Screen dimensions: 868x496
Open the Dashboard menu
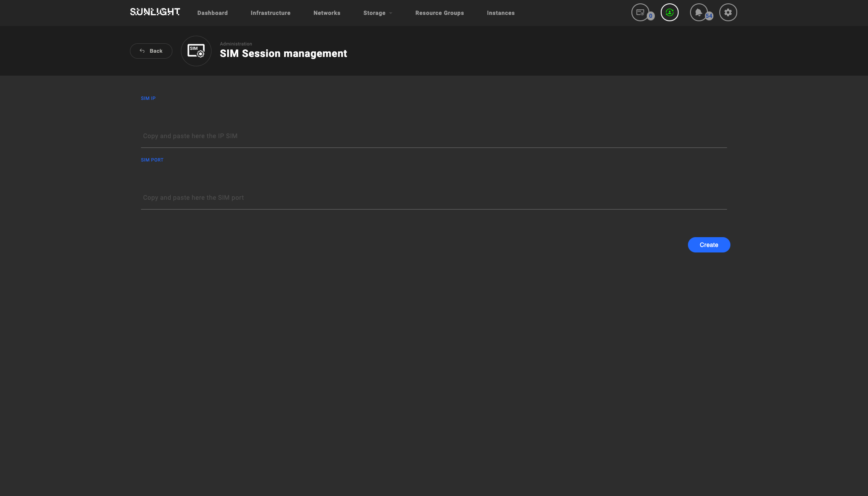tap(212, 13)
